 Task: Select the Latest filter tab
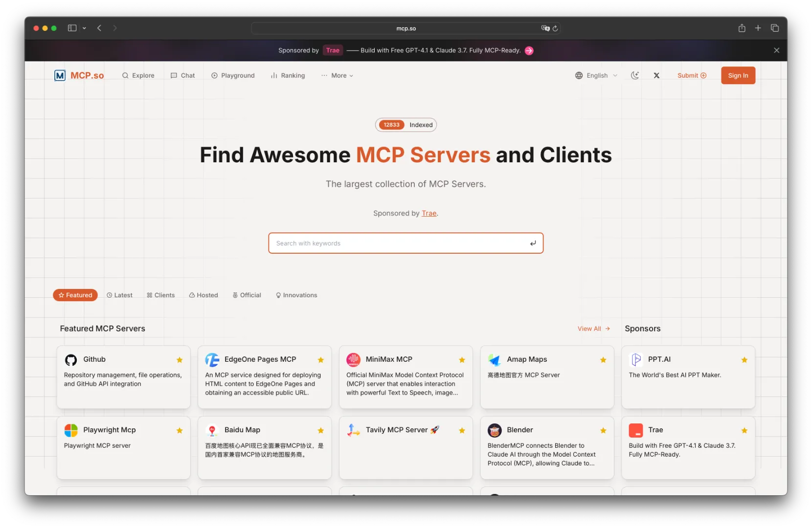[x=120, y=295]
